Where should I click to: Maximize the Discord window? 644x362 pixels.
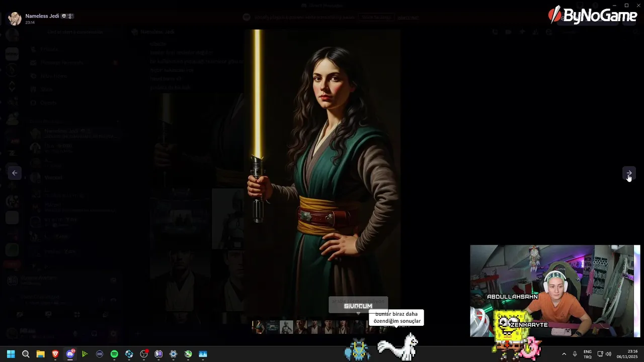point(626,5)
